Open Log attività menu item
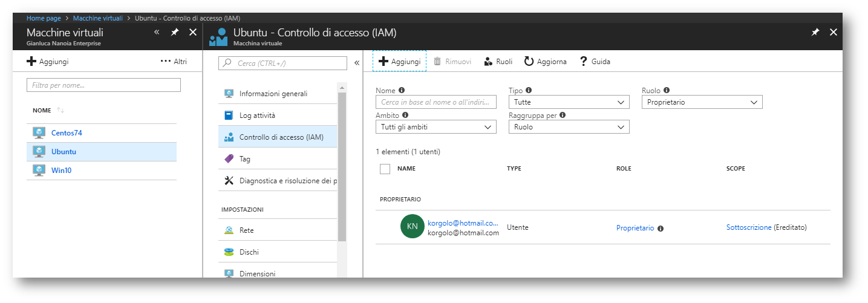 278,116
